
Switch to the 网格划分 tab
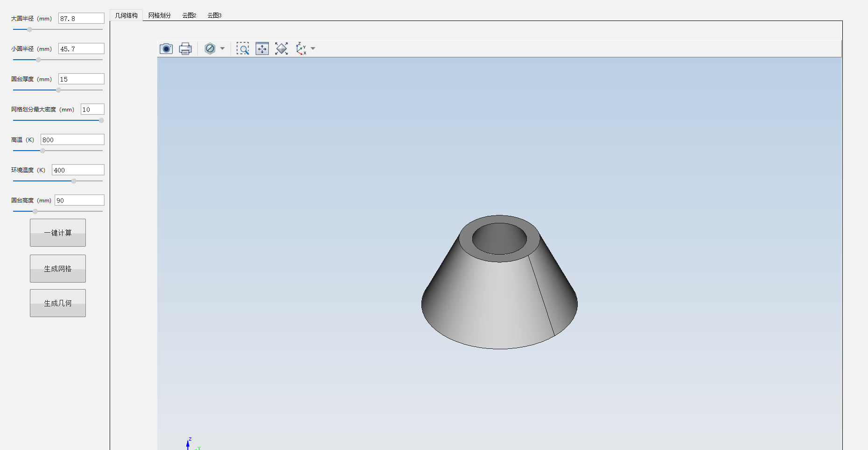click(x=160, y=15)
